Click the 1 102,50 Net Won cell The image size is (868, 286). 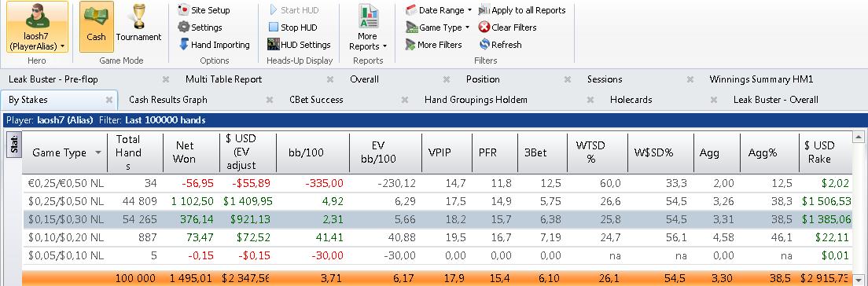point(191,201)
